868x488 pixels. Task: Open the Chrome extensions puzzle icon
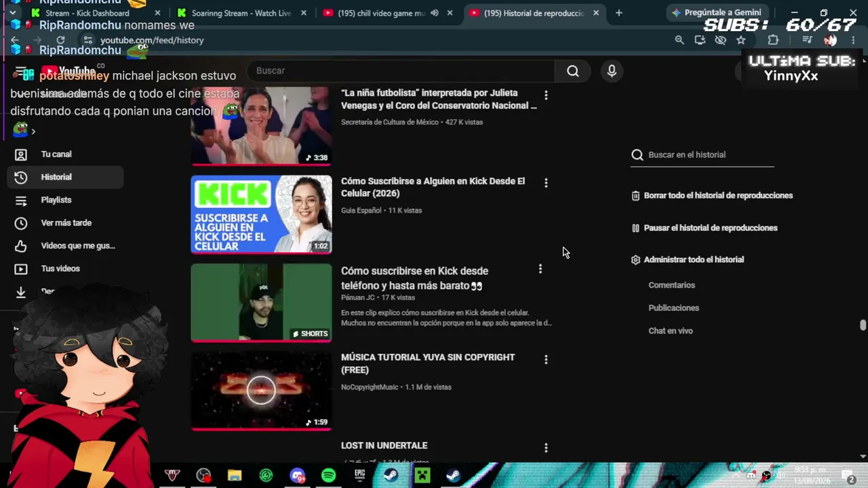coord(773,40)
